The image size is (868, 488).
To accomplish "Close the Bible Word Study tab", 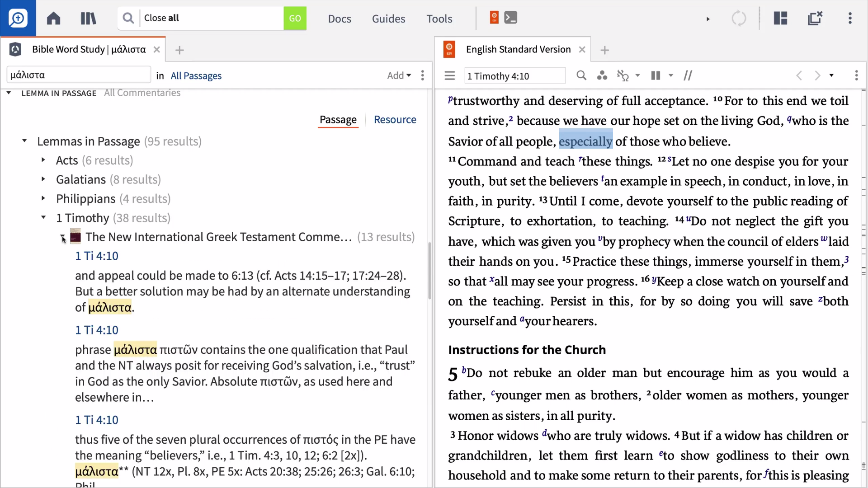I will [x=156, y=50].
